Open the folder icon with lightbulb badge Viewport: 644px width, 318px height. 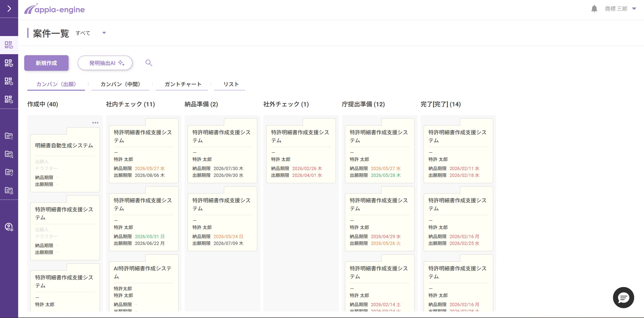[9, 172]
